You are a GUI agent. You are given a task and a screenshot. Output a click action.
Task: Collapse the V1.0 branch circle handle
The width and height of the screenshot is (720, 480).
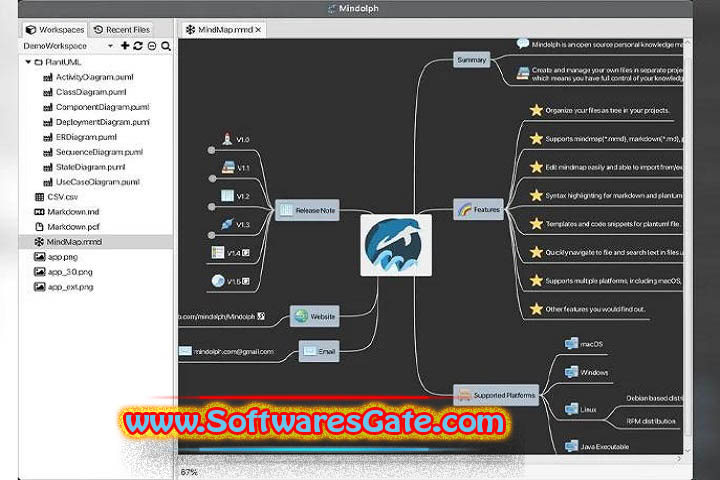point(211,150)
